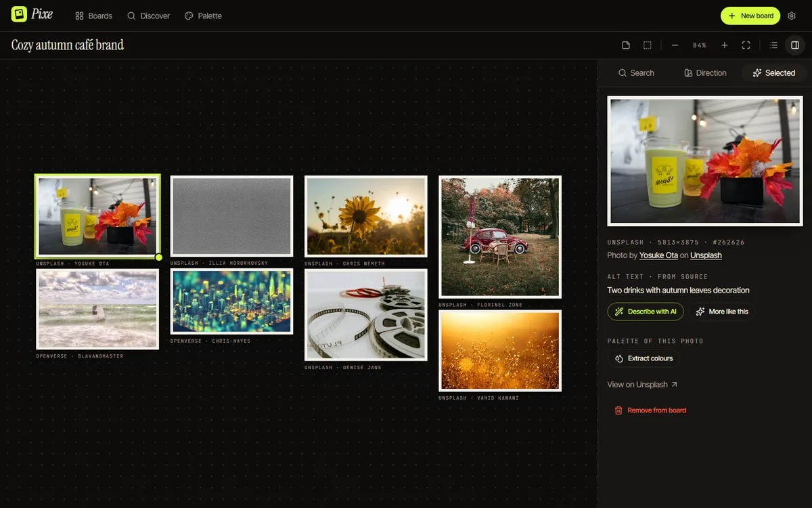The image size is (812, 508).
Task: Click caption OPENVERSE · CHRIS-HAYES
Action: pos(210,341)
